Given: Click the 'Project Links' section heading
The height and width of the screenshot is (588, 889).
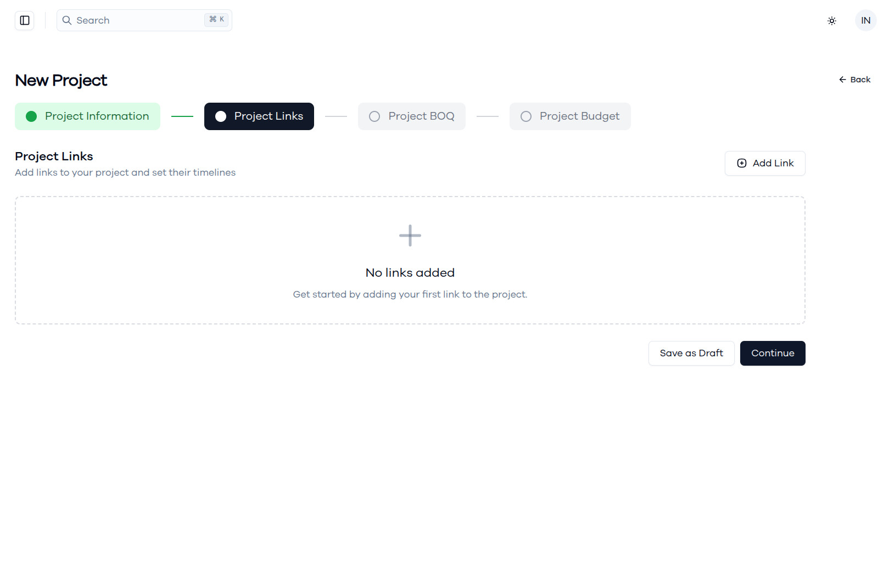Looking at the screenshot, I should [54, 156].
